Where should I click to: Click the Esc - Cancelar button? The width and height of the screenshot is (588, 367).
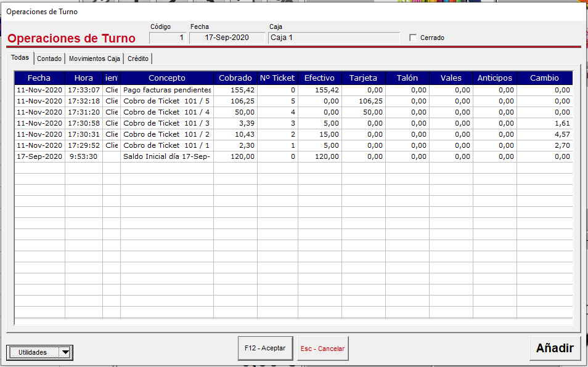[322, 349]
